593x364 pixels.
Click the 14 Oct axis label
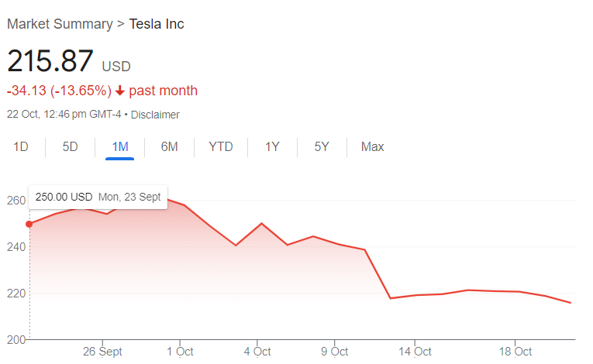click(414, 351)
